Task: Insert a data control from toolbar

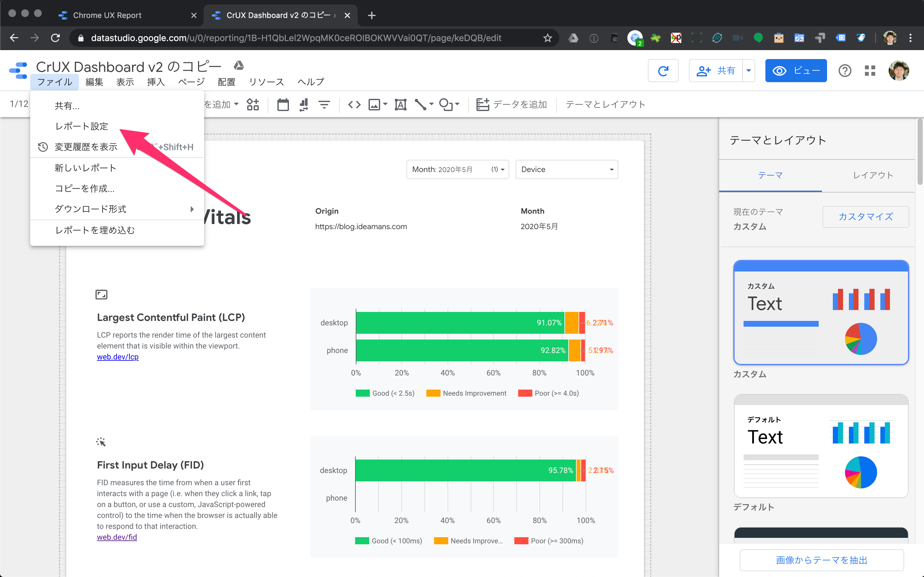Action: point(304,104)
